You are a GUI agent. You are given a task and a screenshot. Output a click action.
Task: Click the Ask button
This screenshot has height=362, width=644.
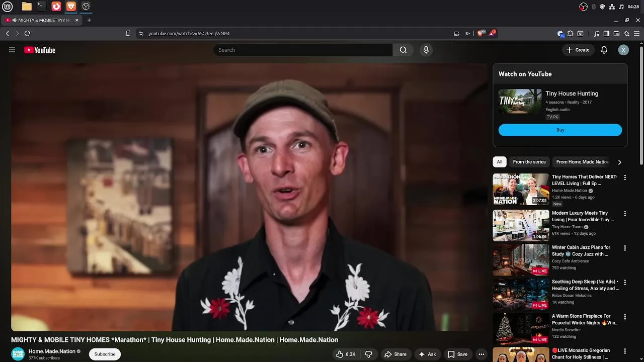tap(427, 354)
